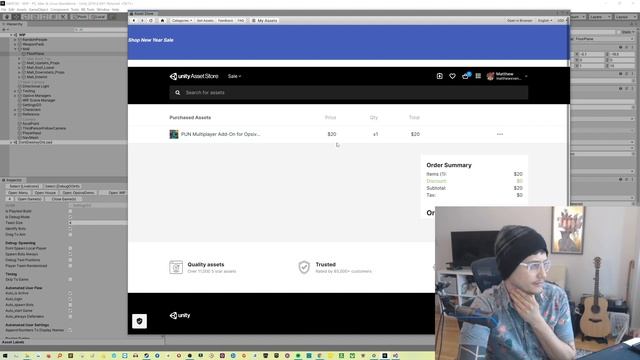Click the PUN Multiplayer asset thumbnail

(174, 134)
